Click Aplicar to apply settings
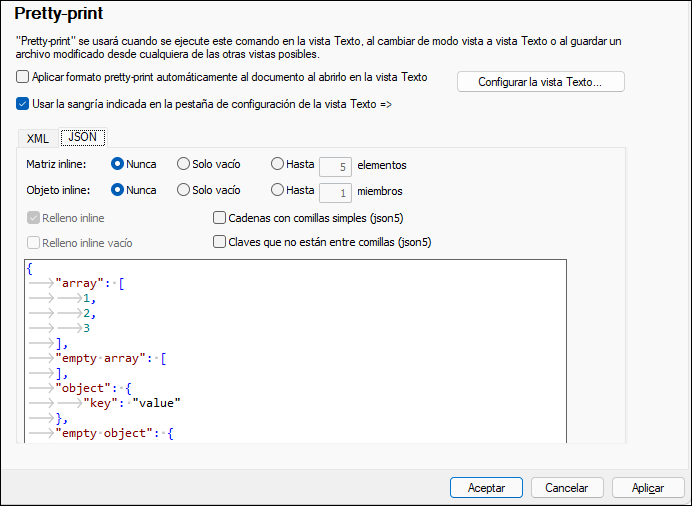 pyautogui.click(x=648, y=487)
